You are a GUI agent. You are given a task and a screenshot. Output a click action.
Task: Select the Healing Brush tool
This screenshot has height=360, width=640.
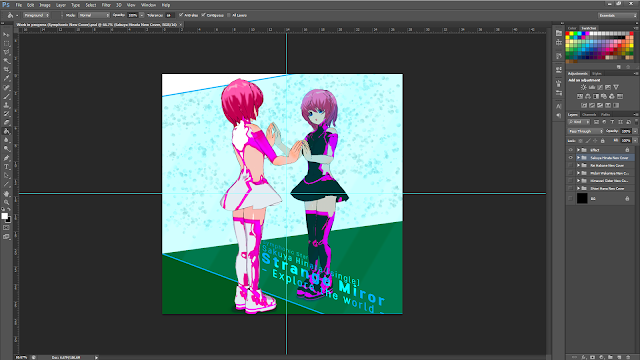tap(7, 87)
